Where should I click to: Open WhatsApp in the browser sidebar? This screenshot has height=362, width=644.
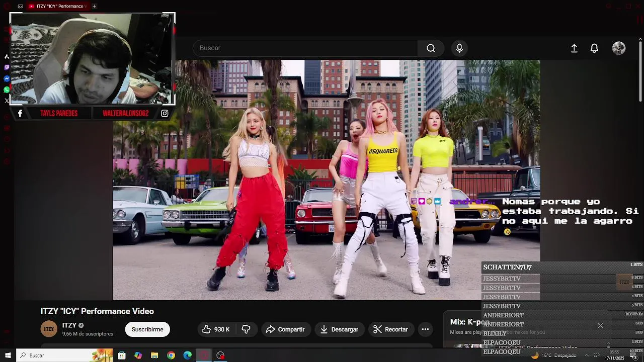[7, 89]
